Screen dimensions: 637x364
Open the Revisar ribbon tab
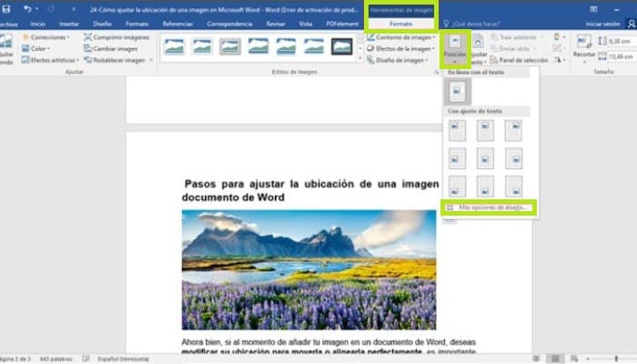(276, 24)
